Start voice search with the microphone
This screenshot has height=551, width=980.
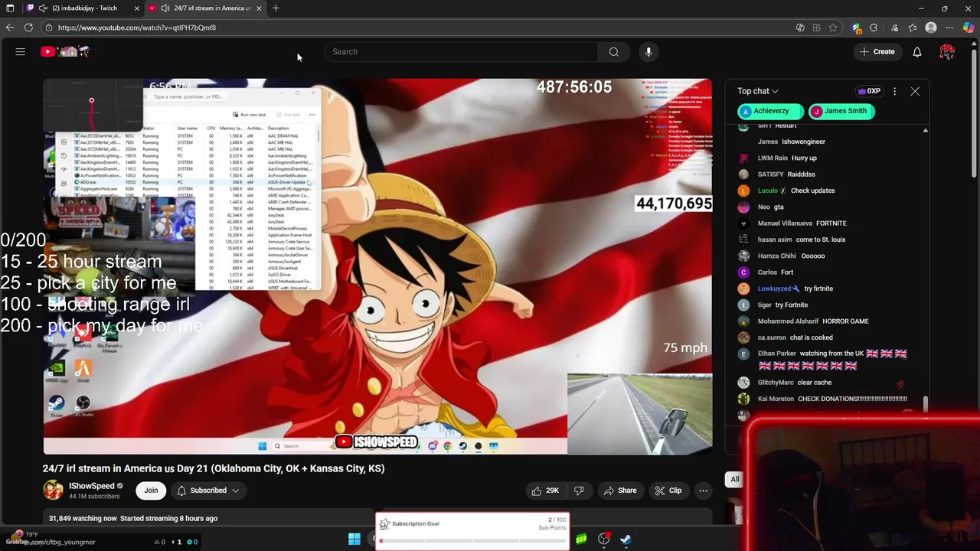pos(648,51)
